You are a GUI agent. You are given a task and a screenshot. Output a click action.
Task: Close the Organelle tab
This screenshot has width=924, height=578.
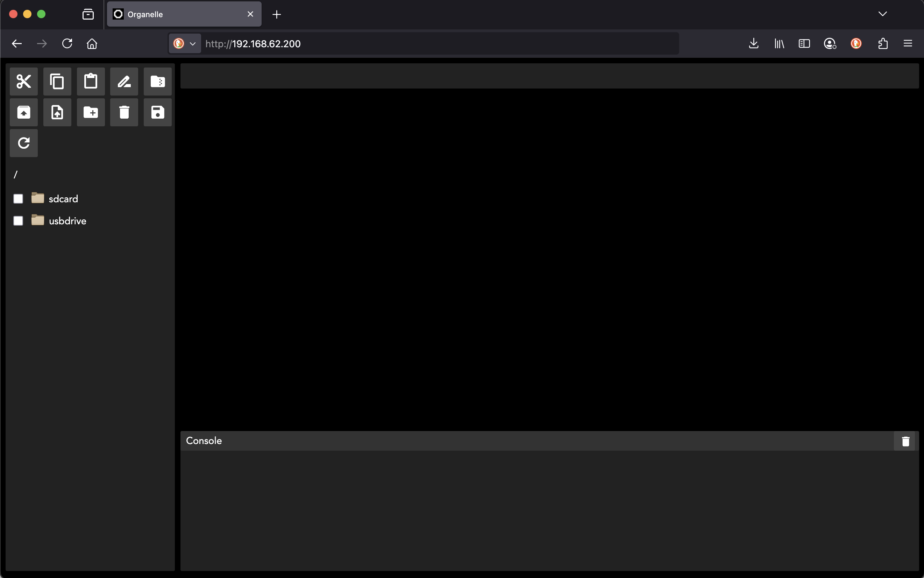coord(250,14)
